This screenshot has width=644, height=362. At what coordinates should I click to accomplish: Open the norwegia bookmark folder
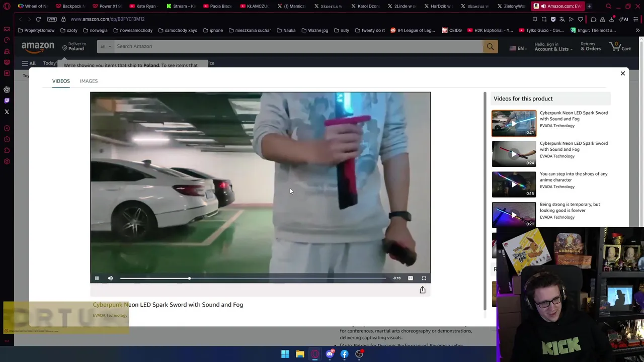(x=95, y=30)
